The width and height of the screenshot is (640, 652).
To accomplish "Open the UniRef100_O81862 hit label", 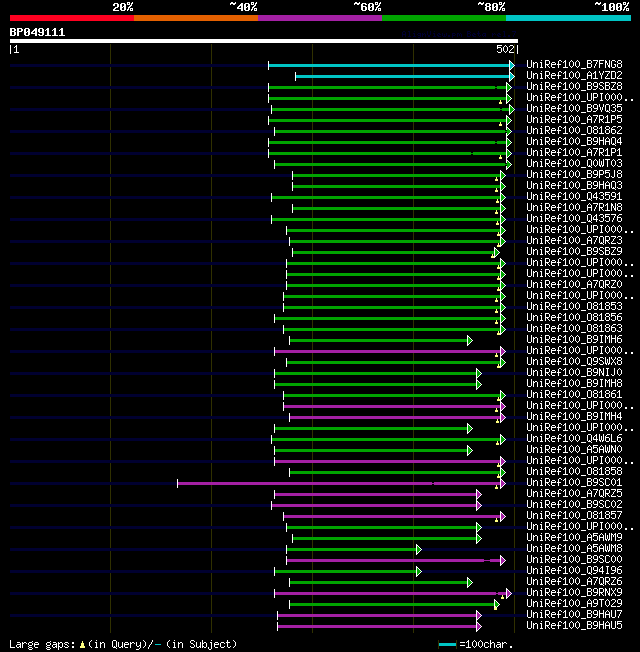I will (574, 131).
